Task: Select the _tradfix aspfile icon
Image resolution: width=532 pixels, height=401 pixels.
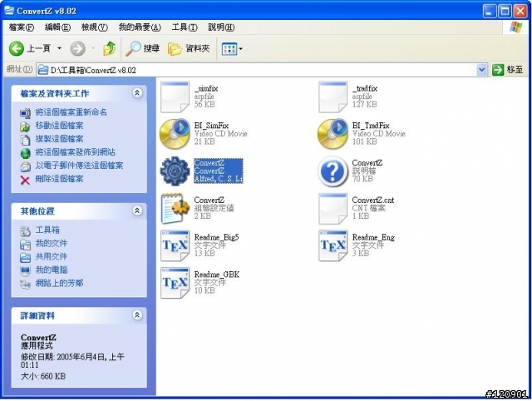Action: click(332, 97)
